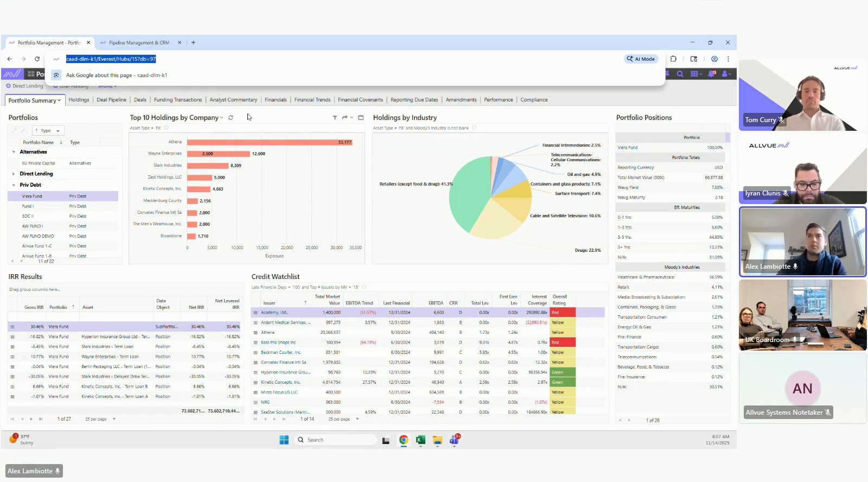Open the Allvue notifications bell

click(711, 74)
